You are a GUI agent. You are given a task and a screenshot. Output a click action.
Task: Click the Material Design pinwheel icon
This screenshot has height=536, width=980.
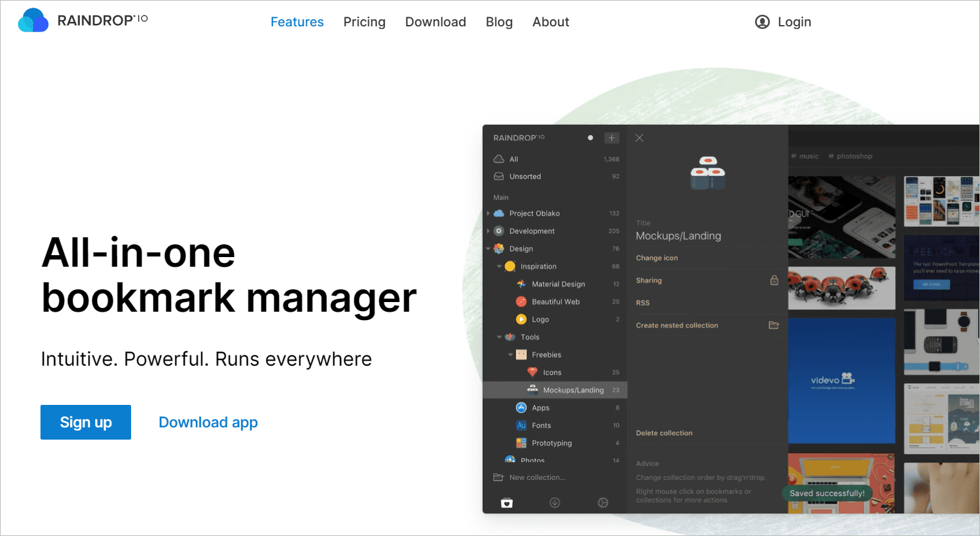click(521, 284)
